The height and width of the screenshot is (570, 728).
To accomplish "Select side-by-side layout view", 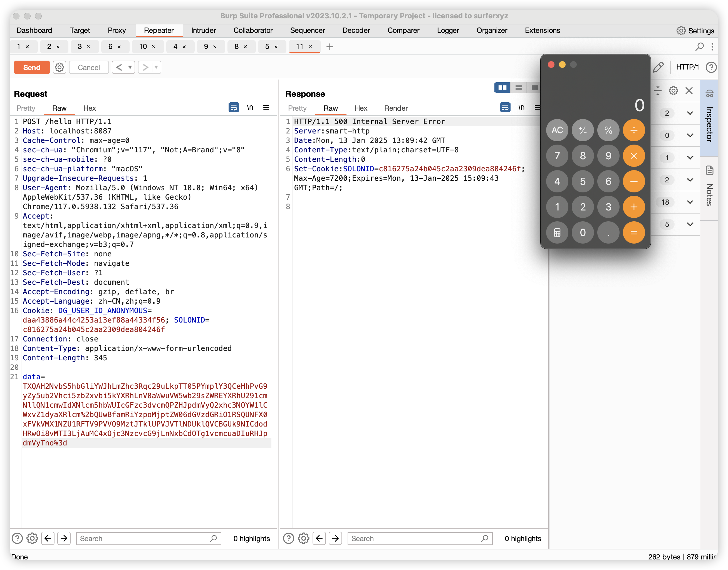I will (502, 87).
